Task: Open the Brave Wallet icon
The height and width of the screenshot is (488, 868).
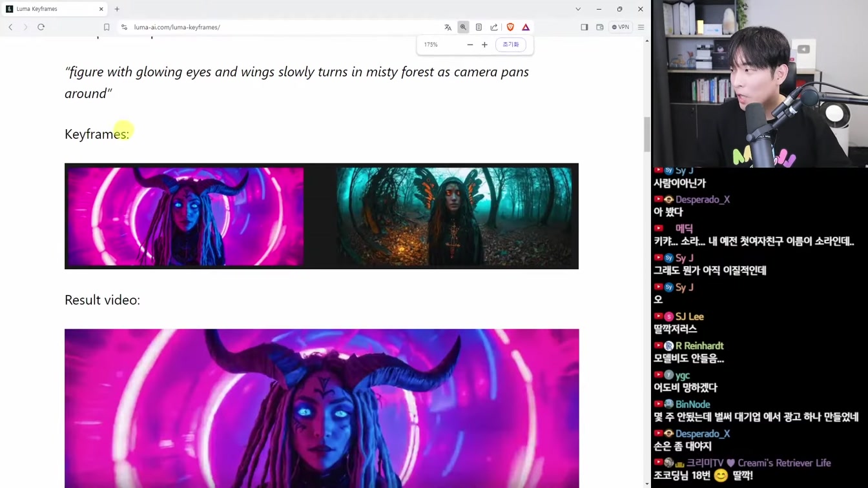Action: point(600,27)
